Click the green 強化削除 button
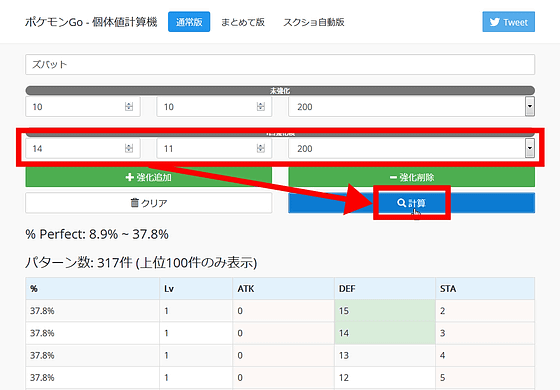 [x=411, y=177]
